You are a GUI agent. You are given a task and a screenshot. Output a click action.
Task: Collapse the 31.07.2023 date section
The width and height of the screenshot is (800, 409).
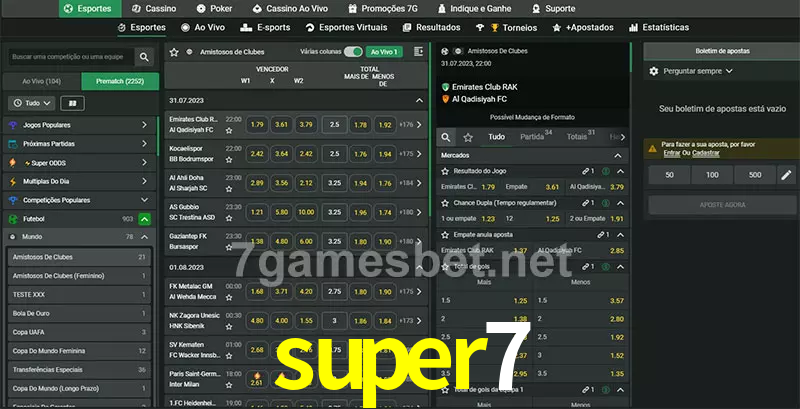pos(419,101)
